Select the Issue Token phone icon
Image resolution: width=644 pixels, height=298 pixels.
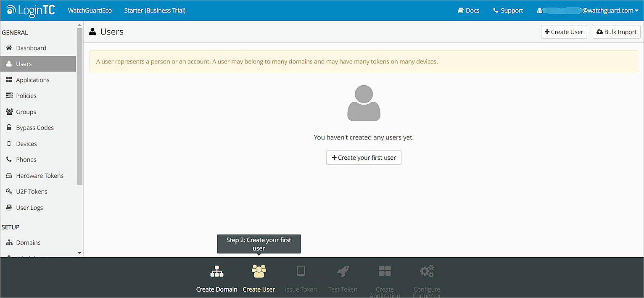click(x=301, y=271)
